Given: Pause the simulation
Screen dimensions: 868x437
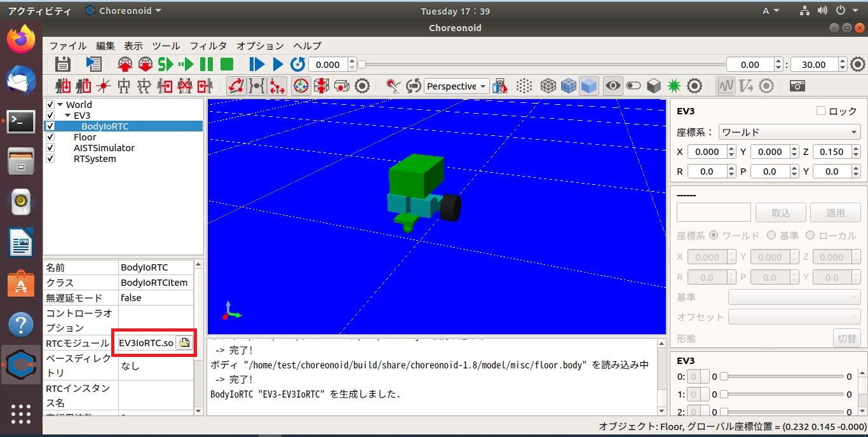Looking at the screenshot, I should [x=207, y=64].
